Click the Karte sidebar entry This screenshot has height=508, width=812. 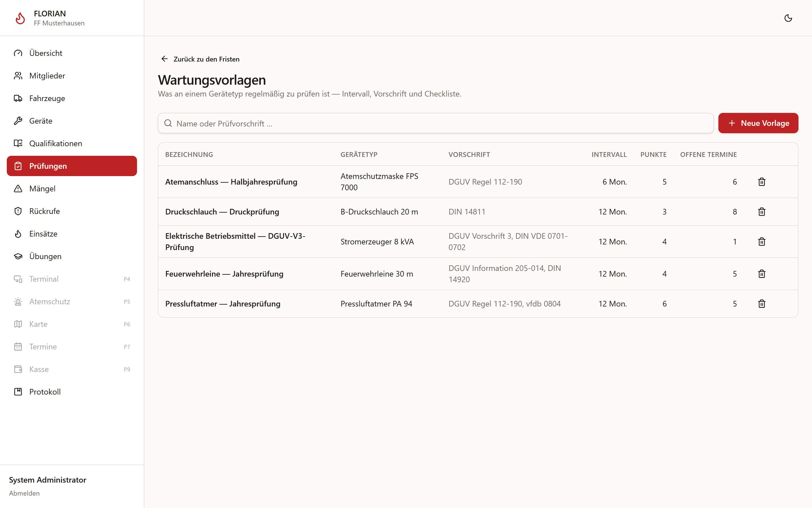pos(72,324)
